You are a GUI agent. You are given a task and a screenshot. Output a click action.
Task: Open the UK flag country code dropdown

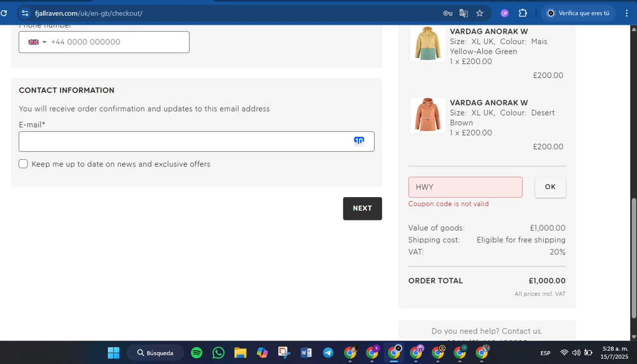(x=37, y=42)
